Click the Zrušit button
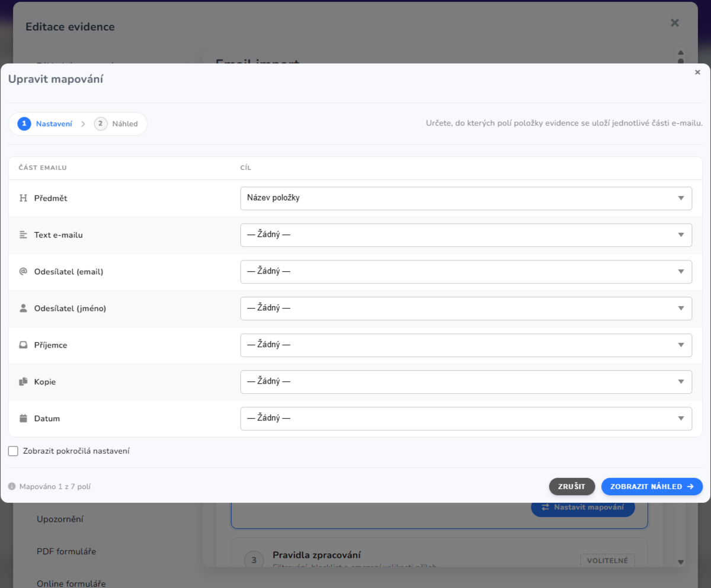The width and height of the screenshot is (711, 588). [x=572, y=487]
